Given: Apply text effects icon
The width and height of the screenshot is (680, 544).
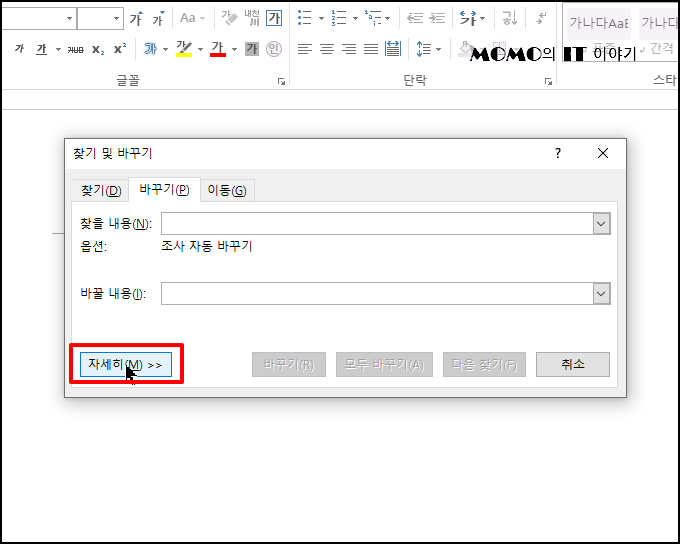Looking at the screenshot, I should 150,49.
